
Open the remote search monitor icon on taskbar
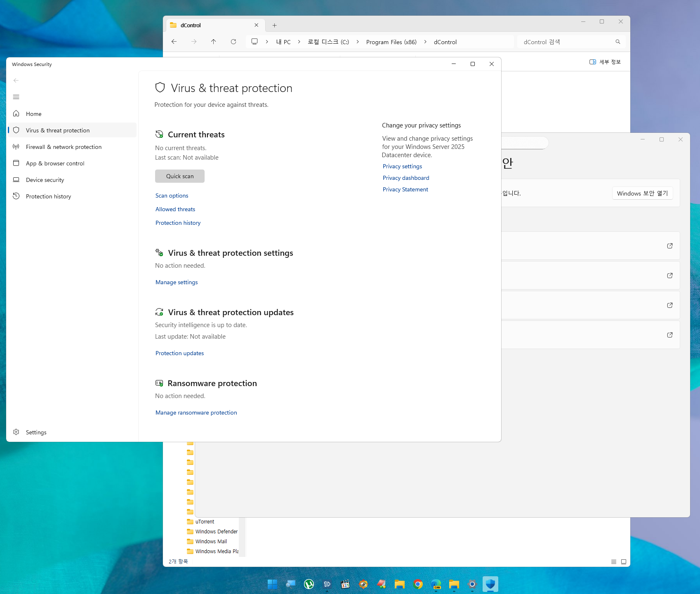click(x=291, y=584)
